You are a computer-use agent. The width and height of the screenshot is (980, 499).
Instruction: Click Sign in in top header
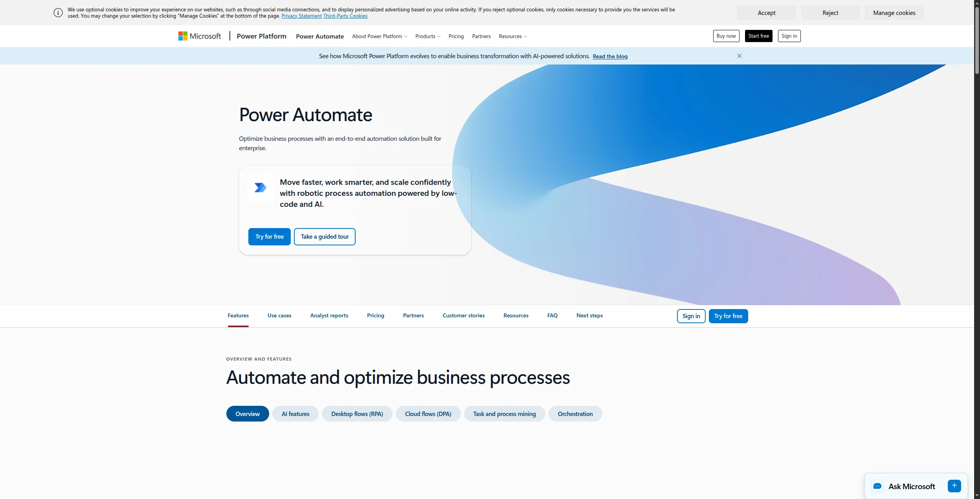pos(789,36)
